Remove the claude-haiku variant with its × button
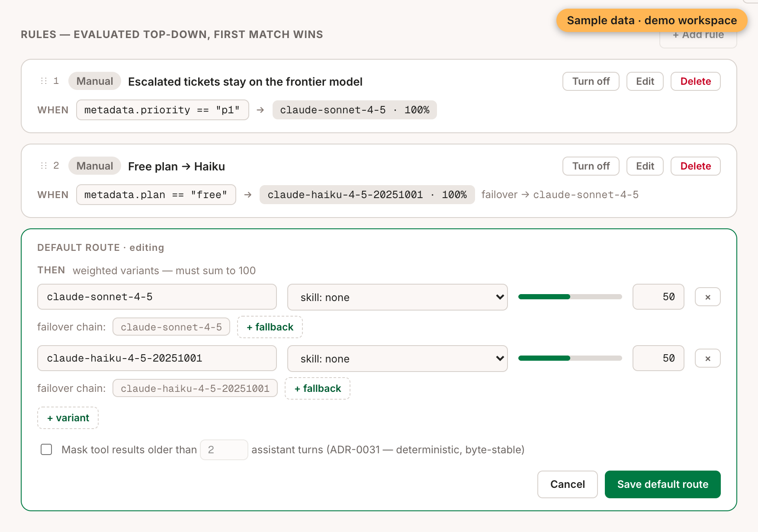 pyautogui.click(x=707, y=358)
